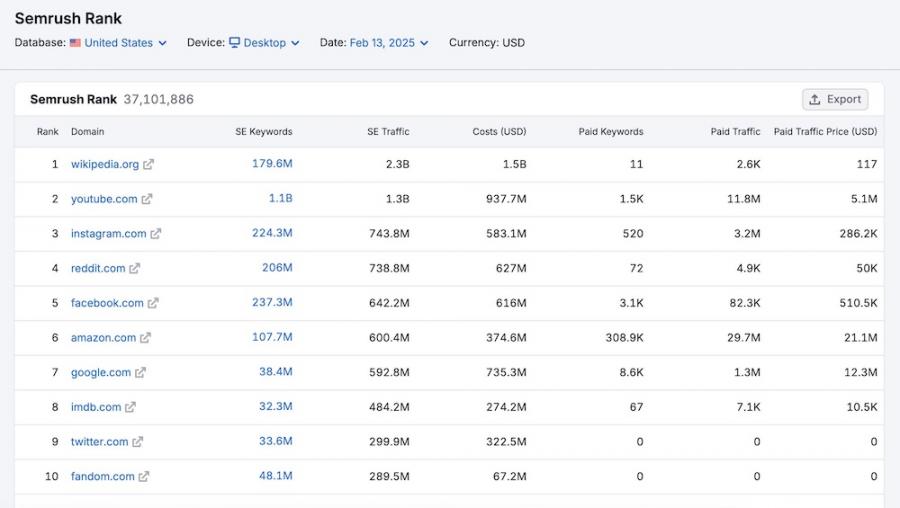
Task: Click the SE Traffic column header
Action: coord(388,131)
